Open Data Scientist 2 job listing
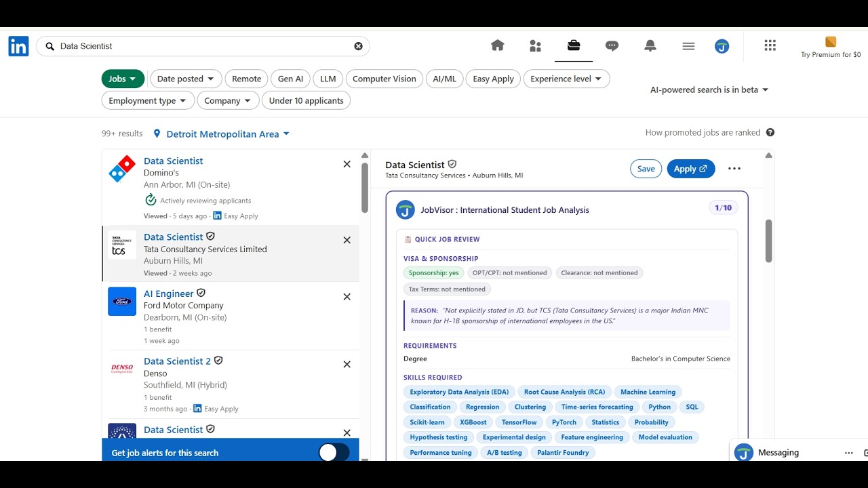 [x=177, y=361]
